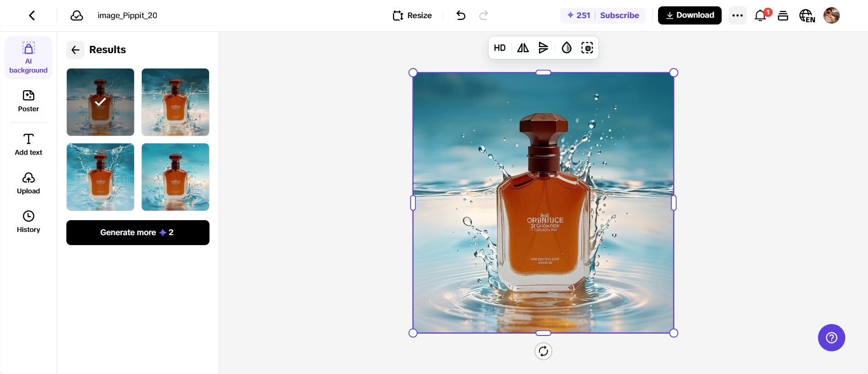The height and width of the screenshot is (374, 868).
Task: Click the bottom edge middle handle
Action: (x=544, y=333)
